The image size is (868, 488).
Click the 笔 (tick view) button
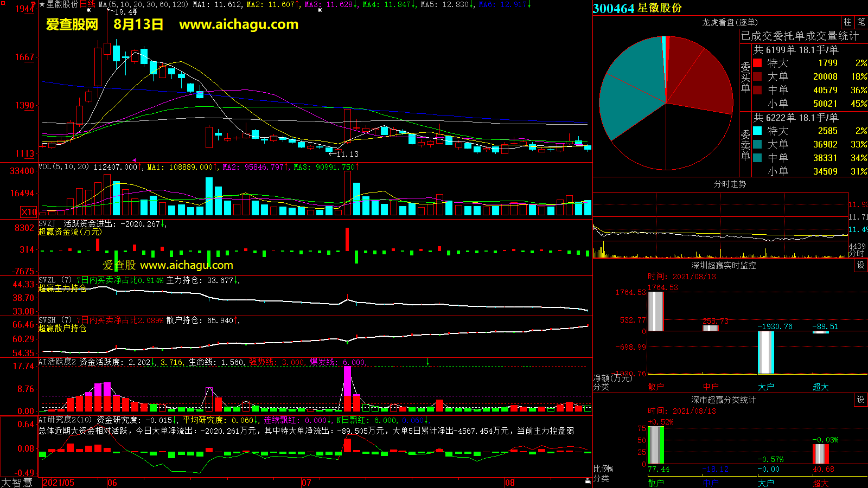(x=861, y=22)
